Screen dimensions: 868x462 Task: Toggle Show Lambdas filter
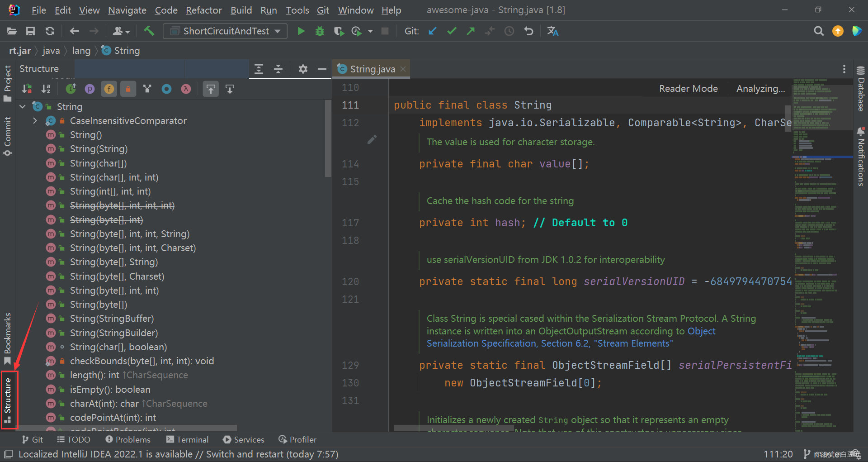(x=186, y=89)
